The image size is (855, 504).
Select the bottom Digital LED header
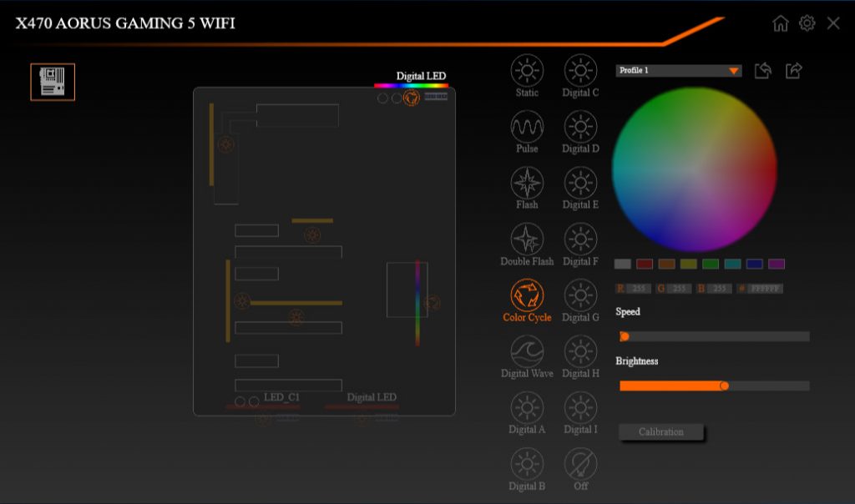[x=362, y=406]
